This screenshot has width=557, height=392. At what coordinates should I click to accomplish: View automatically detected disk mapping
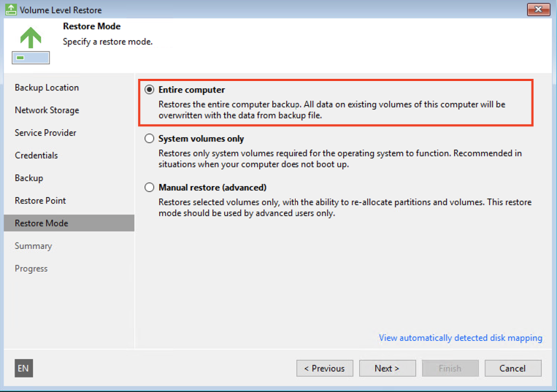click(x=460, y=338)
